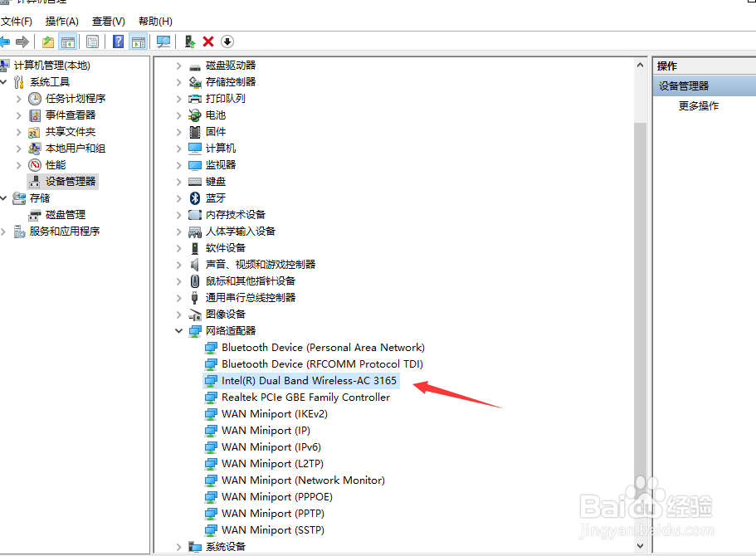Toggle the Show/Hide Console Tree icon
Image resolution: width=756 pixels, height=556 pixels.
68,42
